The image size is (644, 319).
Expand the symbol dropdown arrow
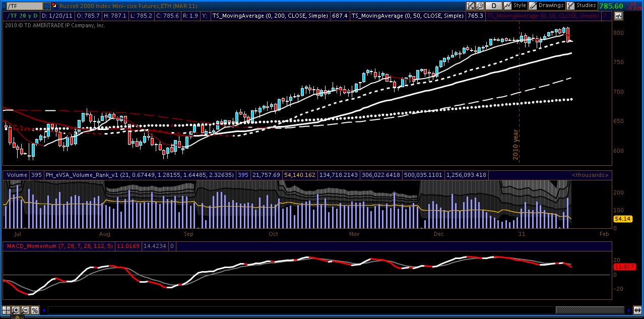(x=46, y=6)
